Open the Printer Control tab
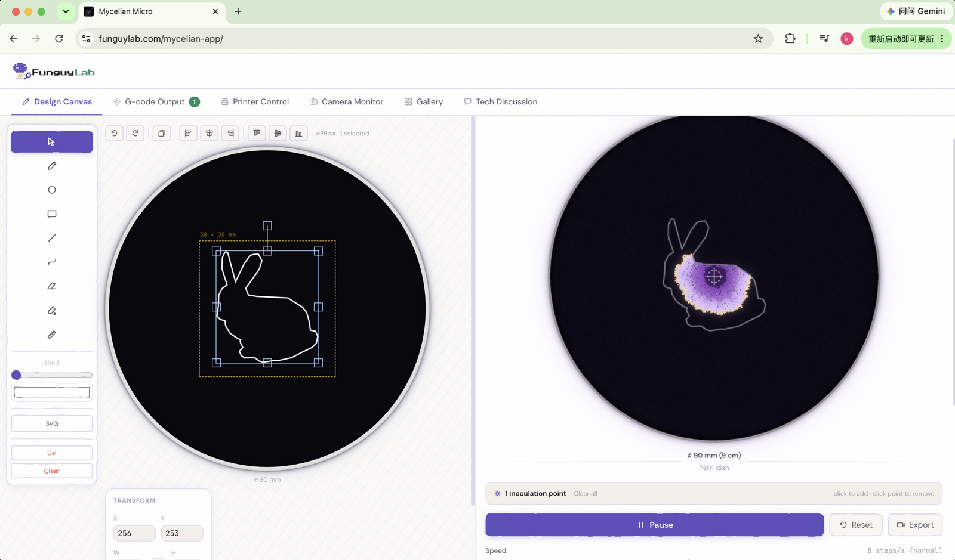 click(255, 102)
